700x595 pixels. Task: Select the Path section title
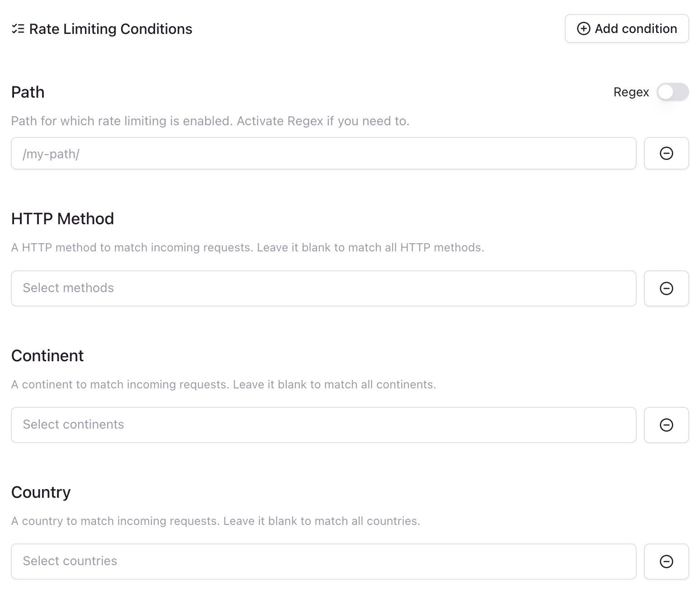[28, 92]
